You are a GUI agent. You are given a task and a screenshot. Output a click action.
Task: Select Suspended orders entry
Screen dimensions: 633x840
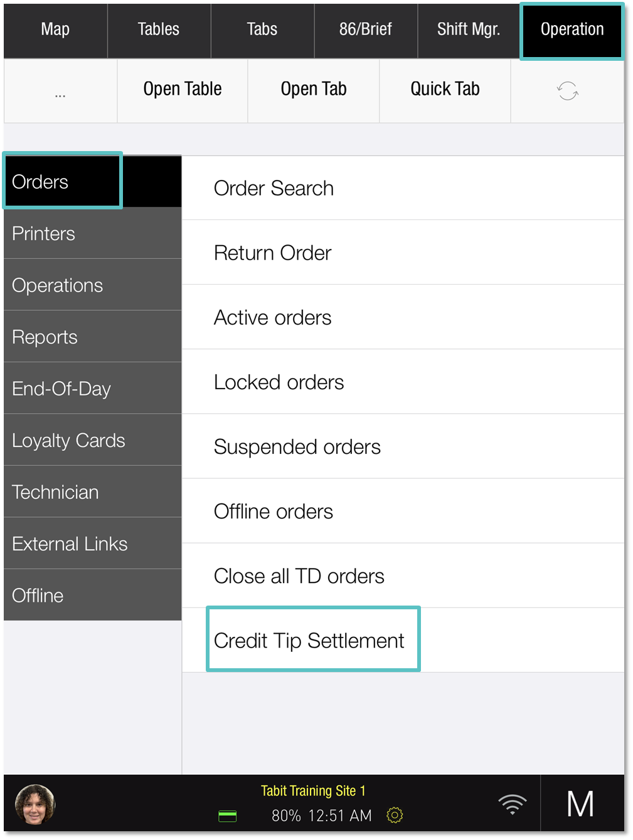tap(403, 447)
